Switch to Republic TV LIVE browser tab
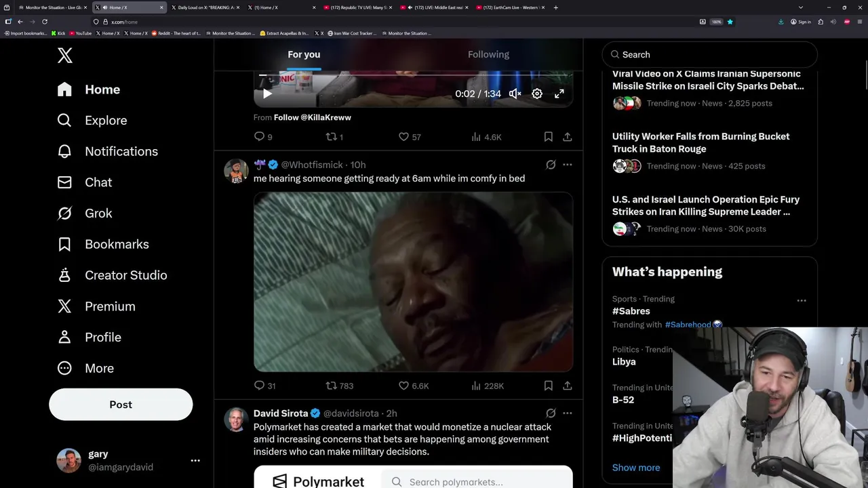Screen dimensions: 868x488 click(x=357, y=7)
